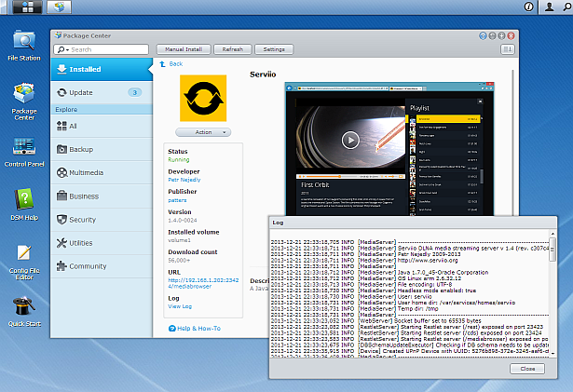Open the user account options icon
573x392 pixels.
click(549, 7)
